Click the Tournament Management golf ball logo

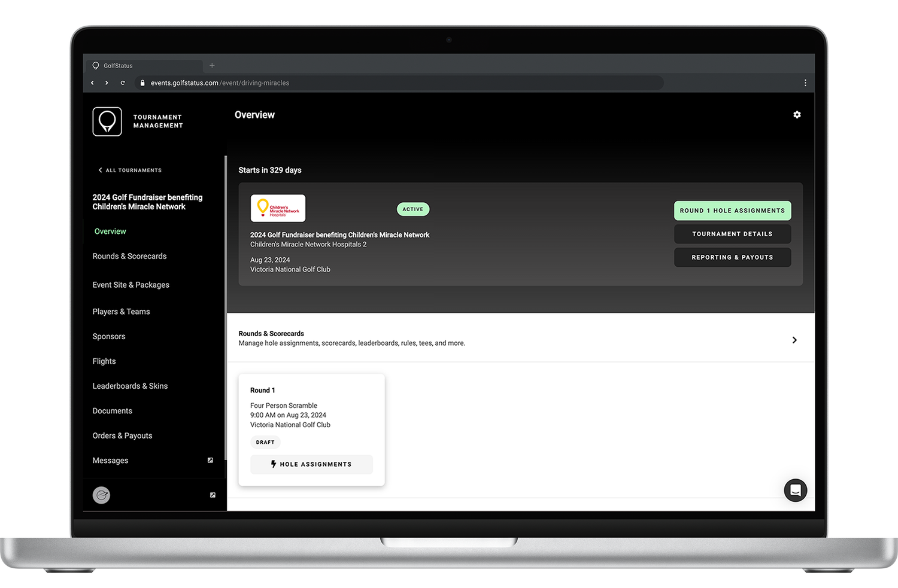point(107,121)
